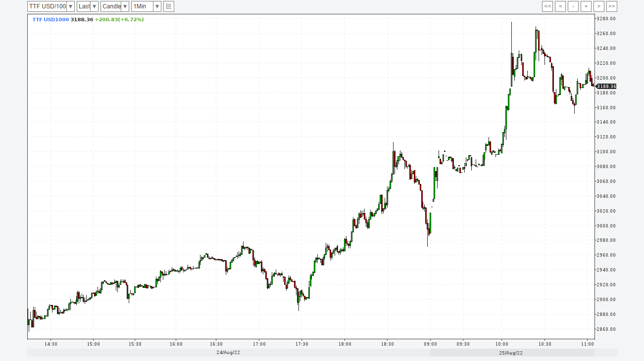
Task: Click the current price tag 3188.36 on the axis
Action: (606, 86)
